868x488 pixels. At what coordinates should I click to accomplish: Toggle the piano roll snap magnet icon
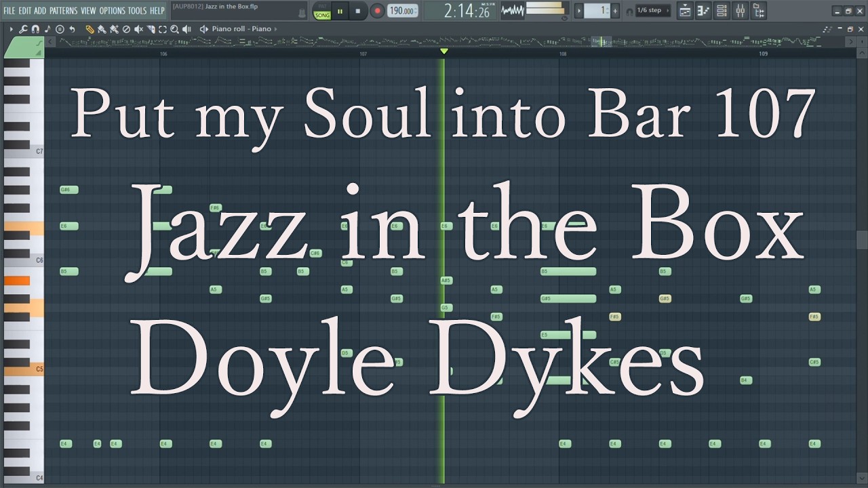pos(35,29)
